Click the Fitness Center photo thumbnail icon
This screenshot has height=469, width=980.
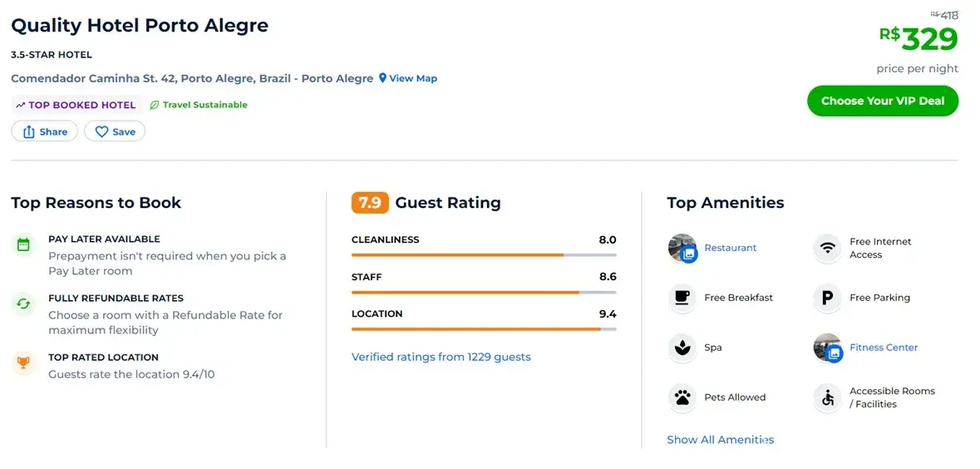pyautogui.click(x=827, y=348)
